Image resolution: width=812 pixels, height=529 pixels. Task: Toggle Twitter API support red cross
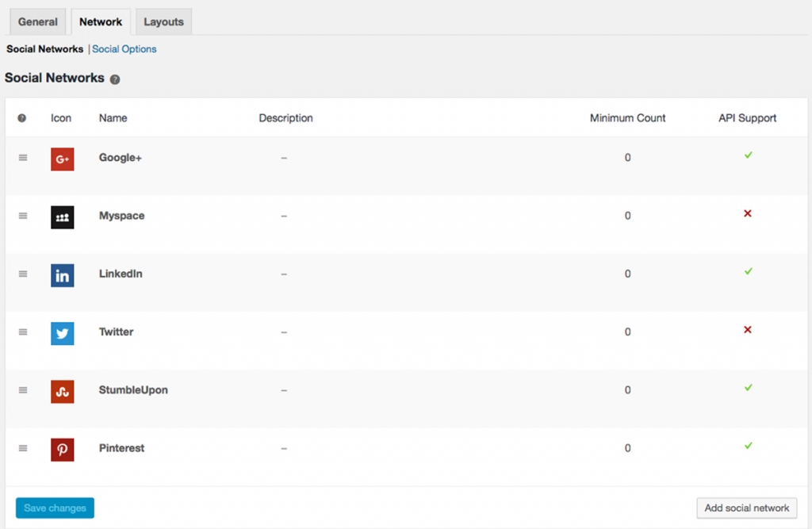pyautogui.click(x=748, y=330)
